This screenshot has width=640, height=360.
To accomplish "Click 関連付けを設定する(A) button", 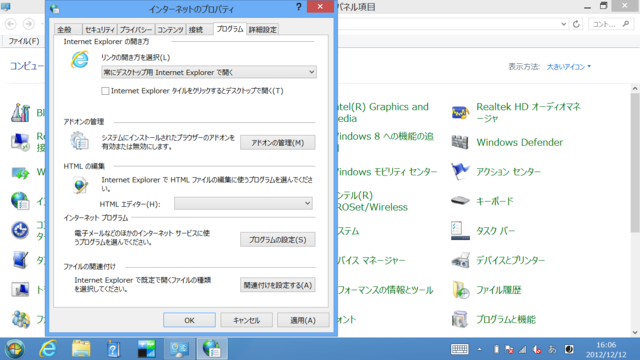I will [278, 285].
